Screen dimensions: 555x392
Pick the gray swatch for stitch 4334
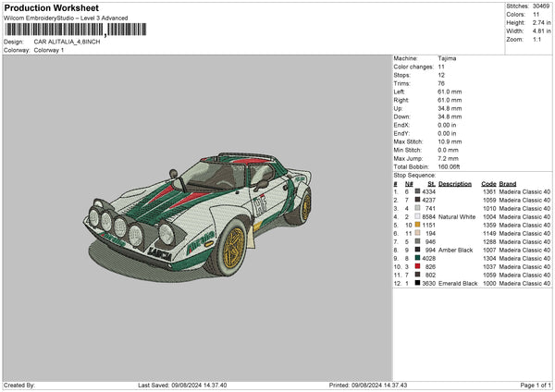[418, 191]
